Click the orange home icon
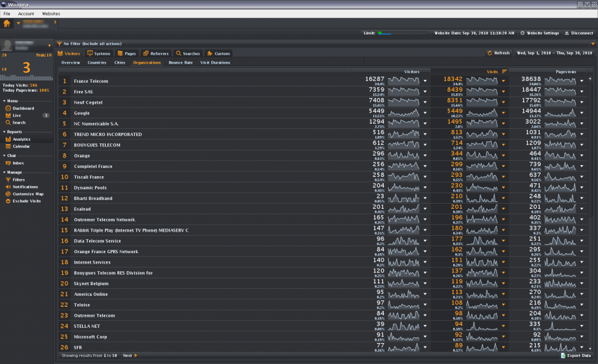 coord(7,23)
